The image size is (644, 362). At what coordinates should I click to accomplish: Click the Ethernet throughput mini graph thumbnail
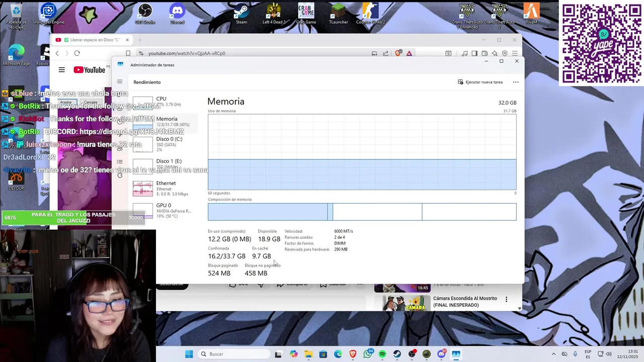click(x=143, y=189)
